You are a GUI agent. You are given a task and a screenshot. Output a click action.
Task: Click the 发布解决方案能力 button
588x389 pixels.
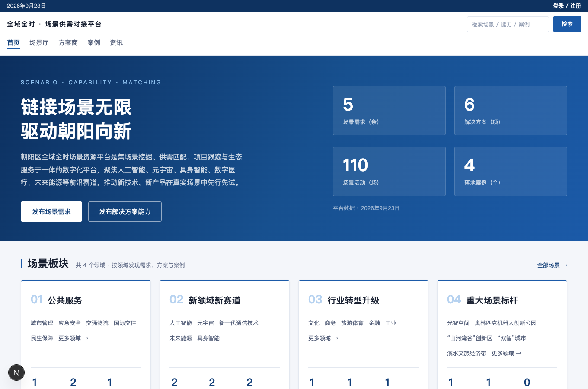pos(125,212)
